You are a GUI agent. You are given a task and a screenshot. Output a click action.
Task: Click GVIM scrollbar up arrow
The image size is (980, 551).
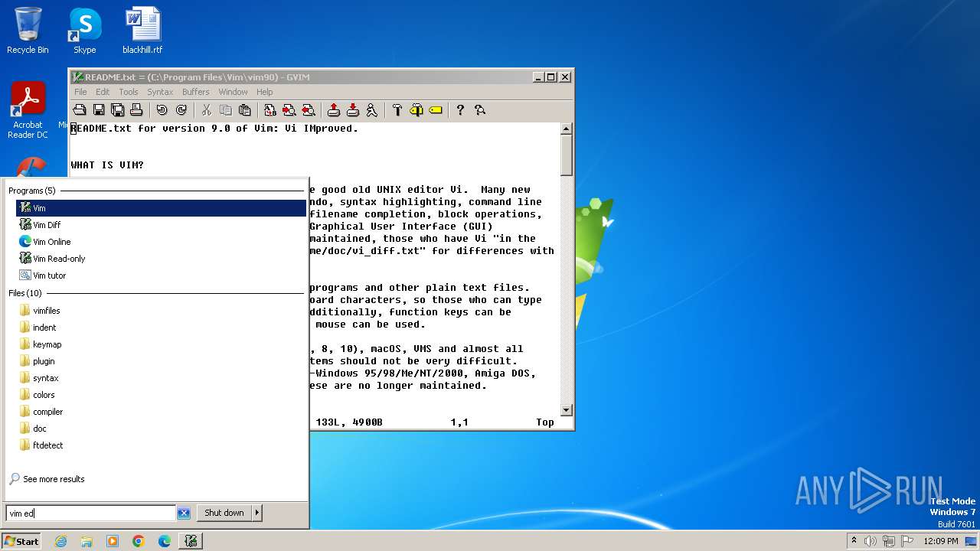567,129
